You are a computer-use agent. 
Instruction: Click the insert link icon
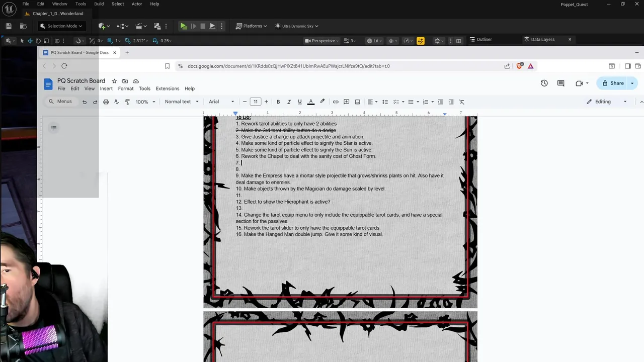336,102
